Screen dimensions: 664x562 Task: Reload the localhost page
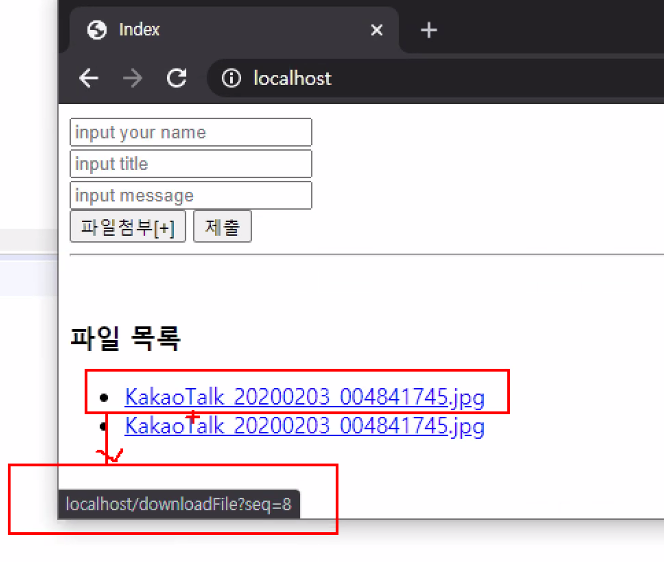click(x=177, y=78)
